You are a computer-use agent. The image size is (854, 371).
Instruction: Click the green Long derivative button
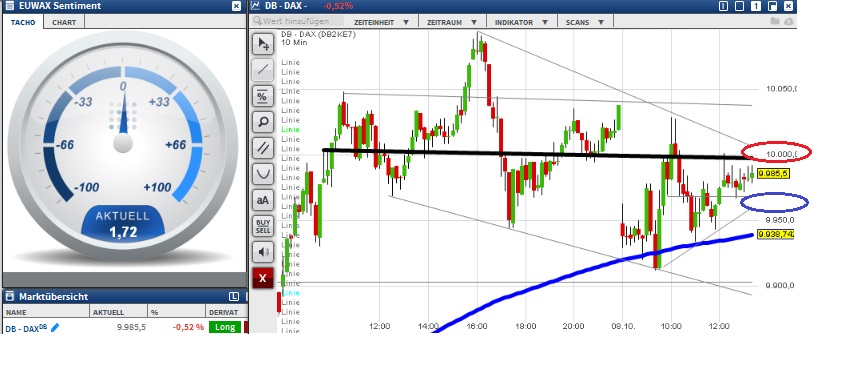point(225,327)
